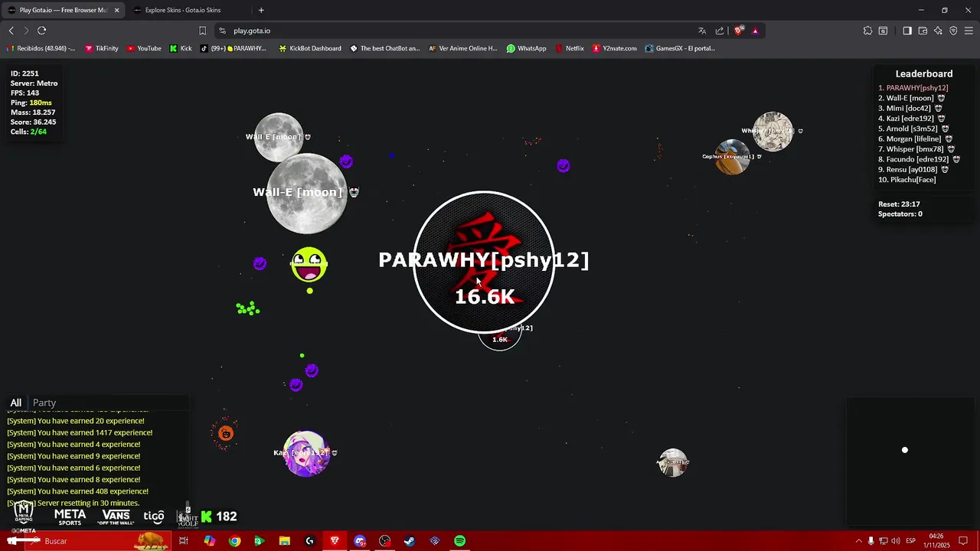Screen dimensions: 980x551
Task: Click Wall-E [moon] in the leaderboard
Action: pos(911,98)
